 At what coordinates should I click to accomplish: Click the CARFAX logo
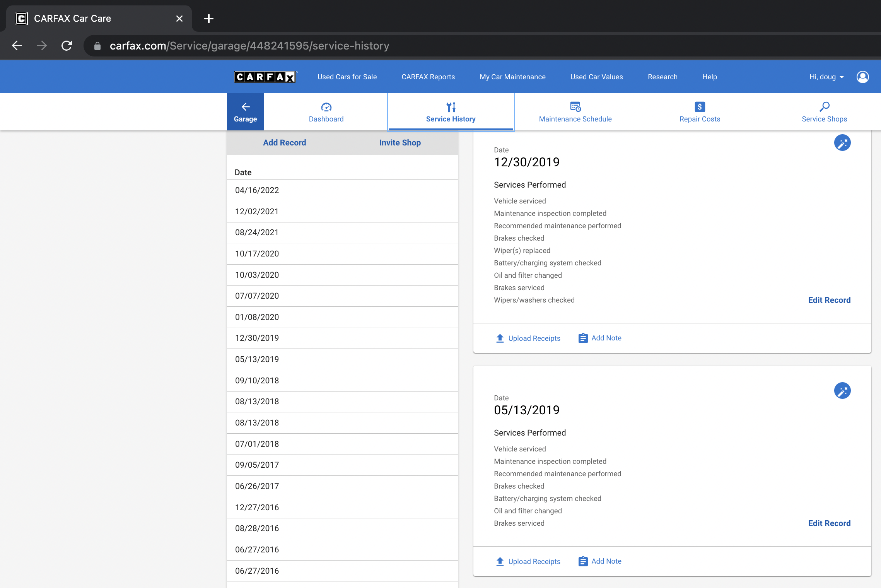265,77
